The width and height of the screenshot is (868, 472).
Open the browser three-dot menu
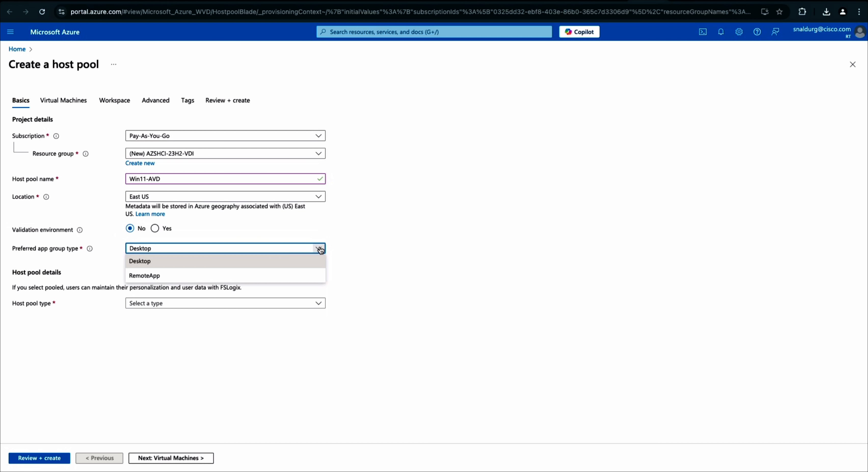click(859, 12)
